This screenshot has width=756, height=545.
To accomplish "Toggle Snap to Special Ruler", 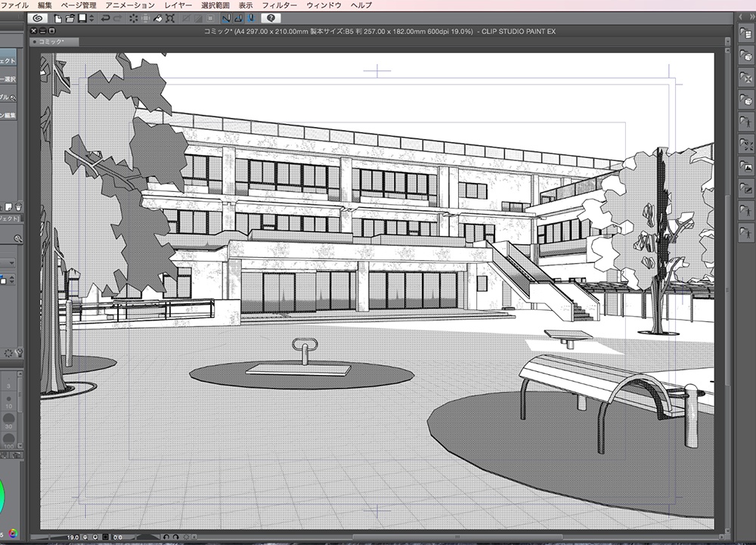I will click(238, 18).
